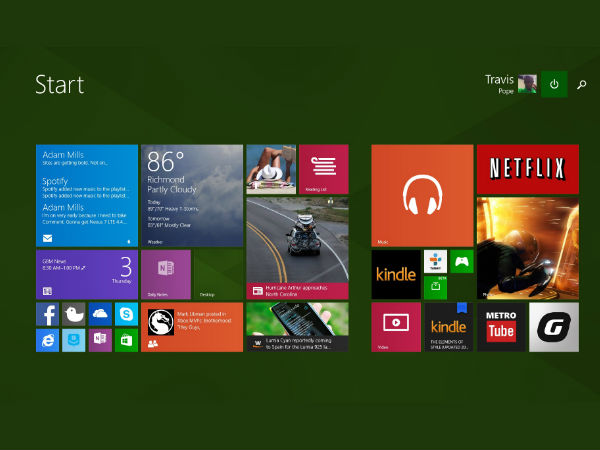This screenshot has height=450, width=600.
Task: Open the Desktop tile
Action: [x=218, y=274]
